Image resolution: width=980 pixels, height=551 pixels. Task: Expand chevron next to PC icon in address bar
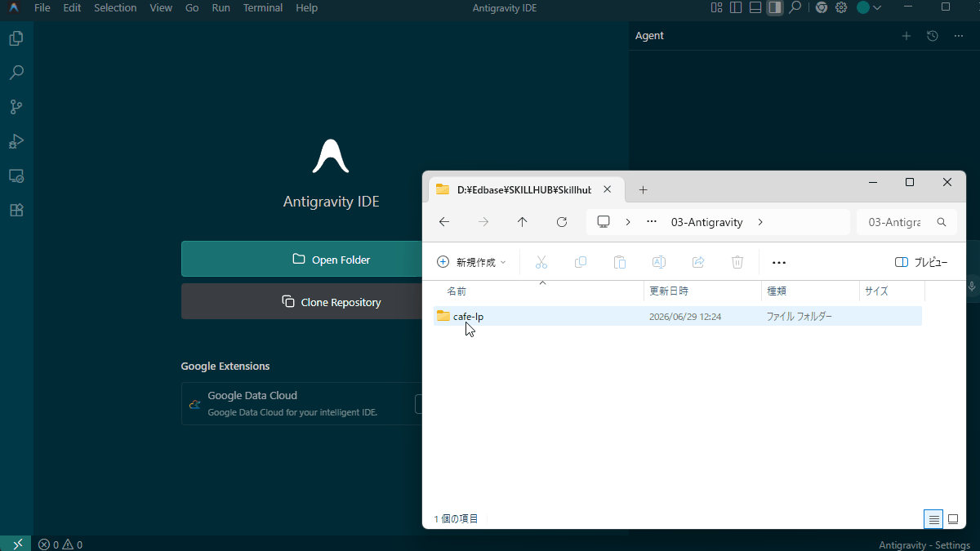tap(628, 222)
